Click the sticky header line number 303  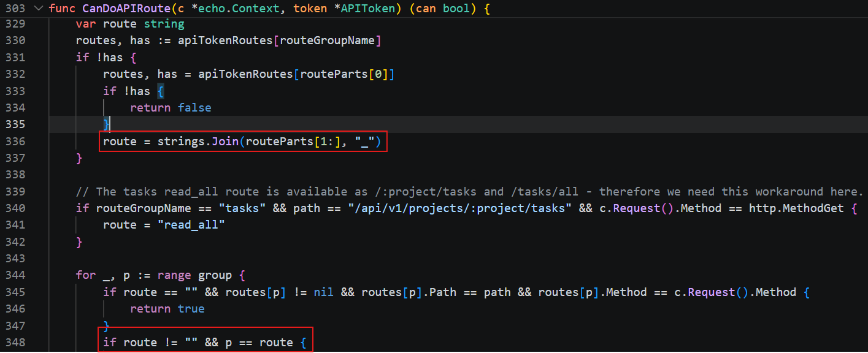(x=16, y=9)
